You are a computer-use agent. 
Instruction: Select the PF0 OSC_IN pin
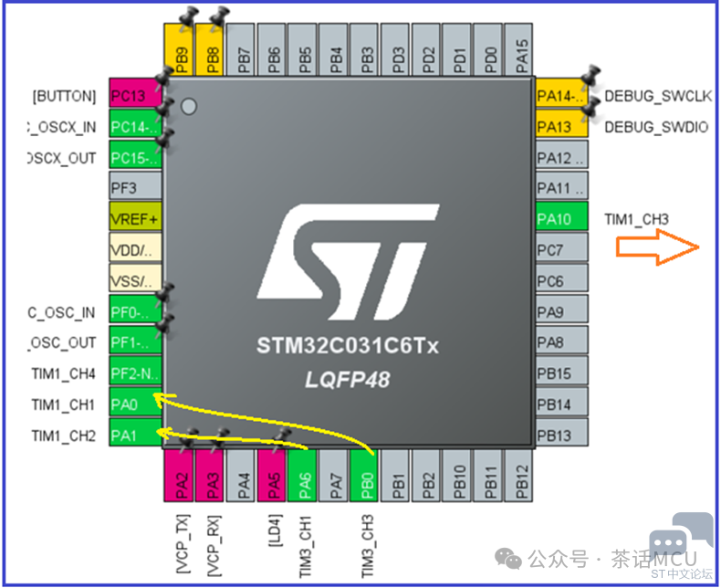pyautogui.click(x=136, y=310)
